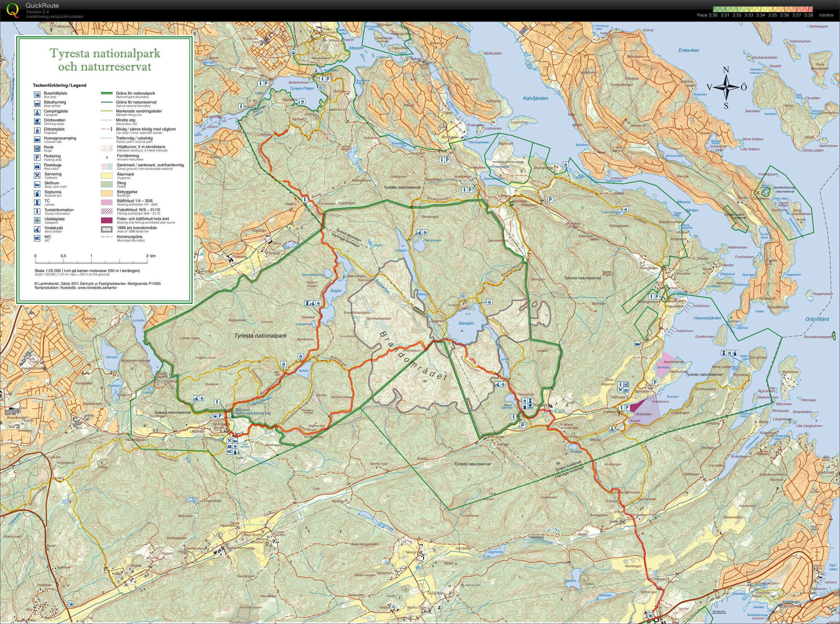Click the Lycksjön lake label
840x624 pixels.
138,320
